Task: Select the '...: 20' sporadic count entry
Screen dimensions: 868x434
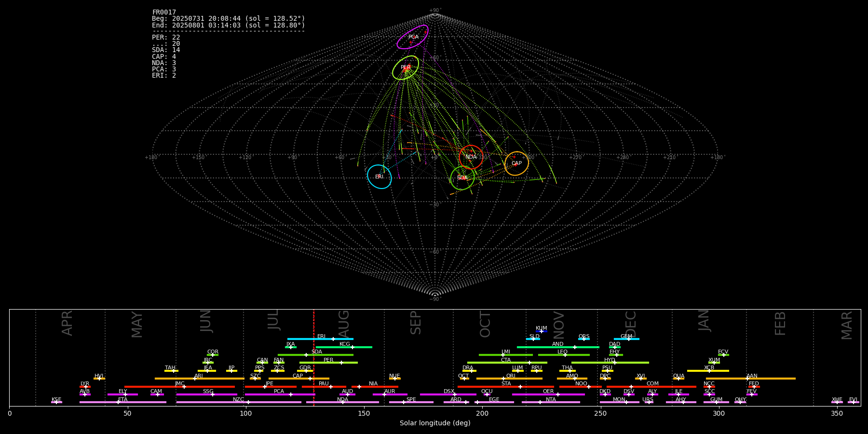Action: (x=166, y=44)
